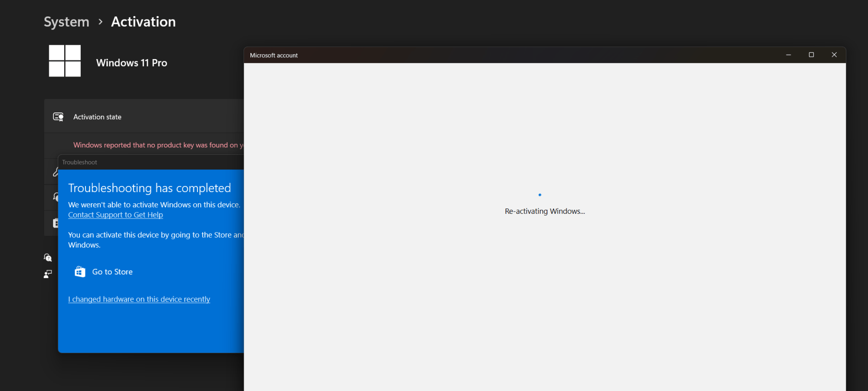The height and width of the screenshot is (391, 868).
Task: Click Re-activating Windows status text
Action: [x=545, y=211]
